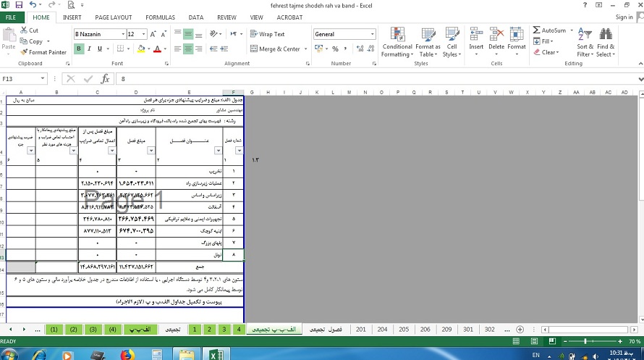
Task: Switch to the sheet tab named 204
Action: pos(382,330)
